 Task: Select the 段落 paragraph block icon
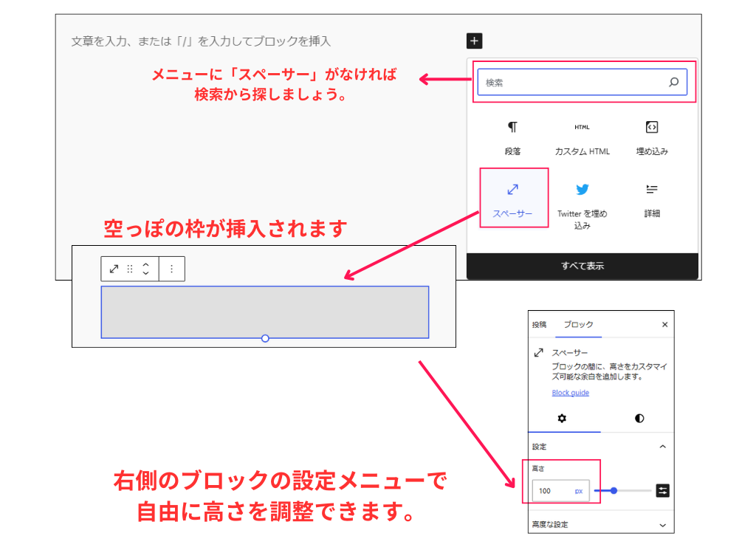click(x=512, y=126)
